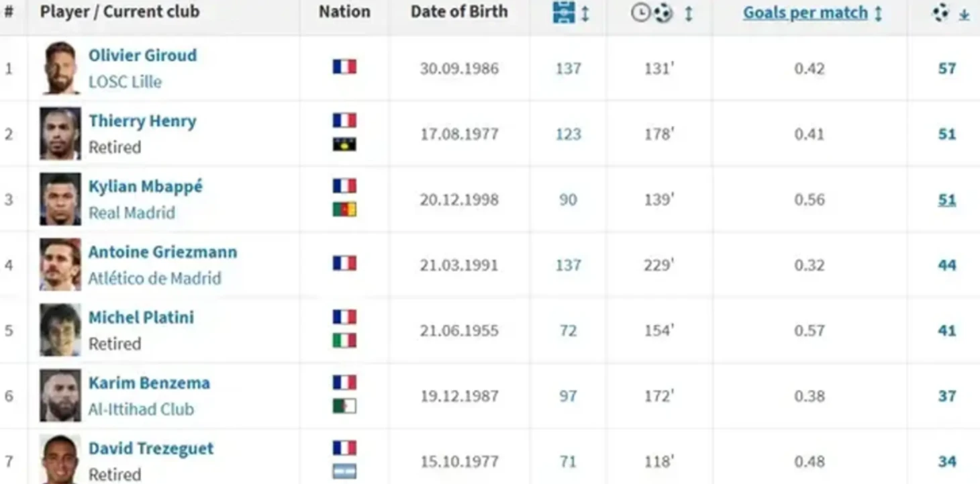Click descending arrow in goals column header
Image resolution: width=980 pixels, height=484 pixels.
click(964, 13)
